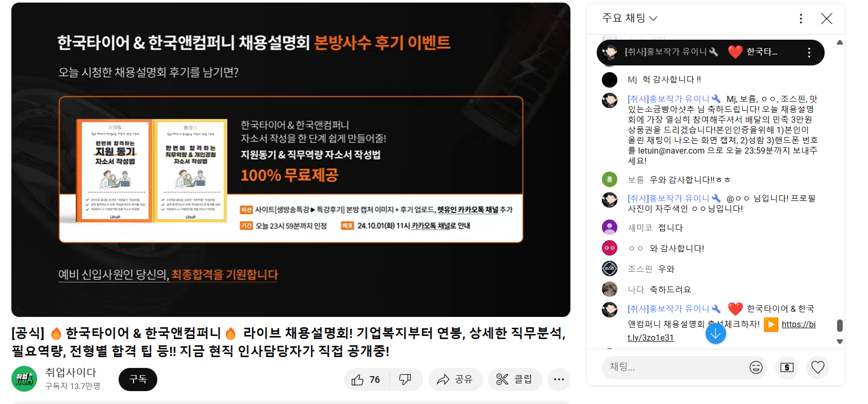Open the 취업사이다 channel name
Screen dimensions: 868x404
[x=71, y=372]
